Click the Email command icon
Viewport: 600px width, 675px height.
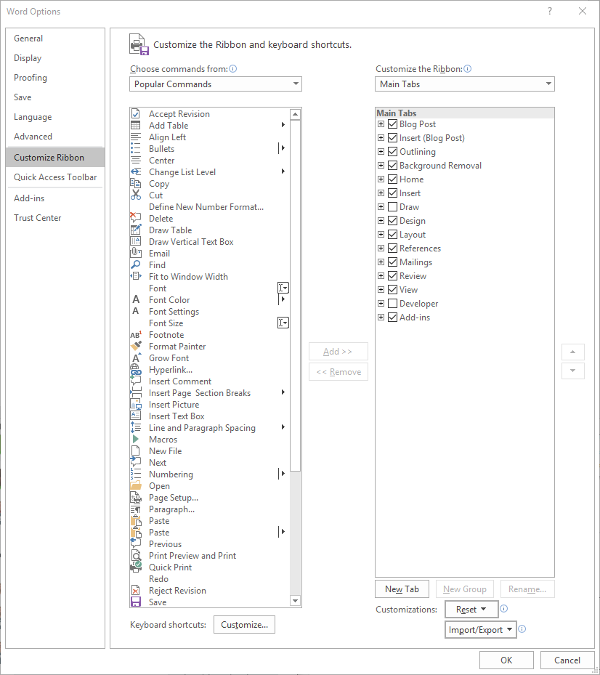pos(136,253)
